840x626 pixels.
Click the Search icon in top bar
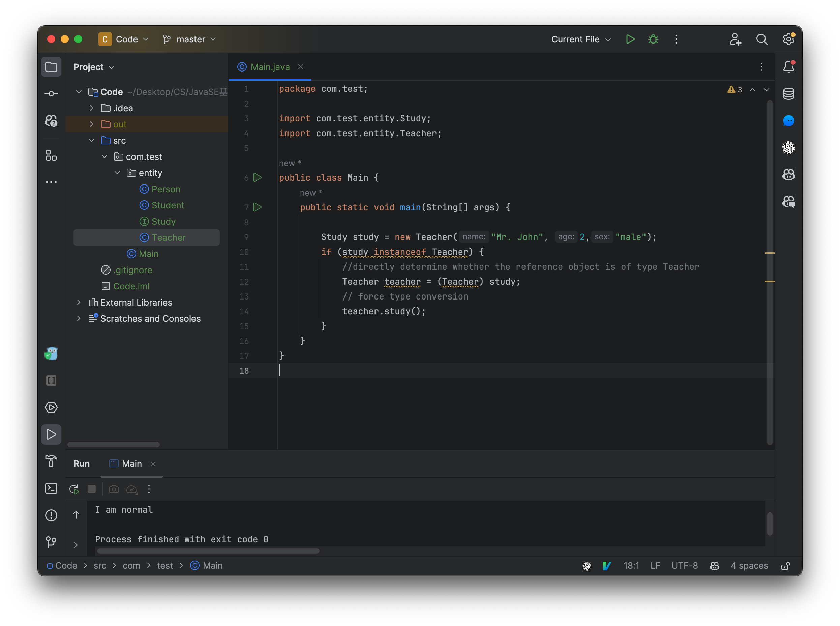click(761, 39)
